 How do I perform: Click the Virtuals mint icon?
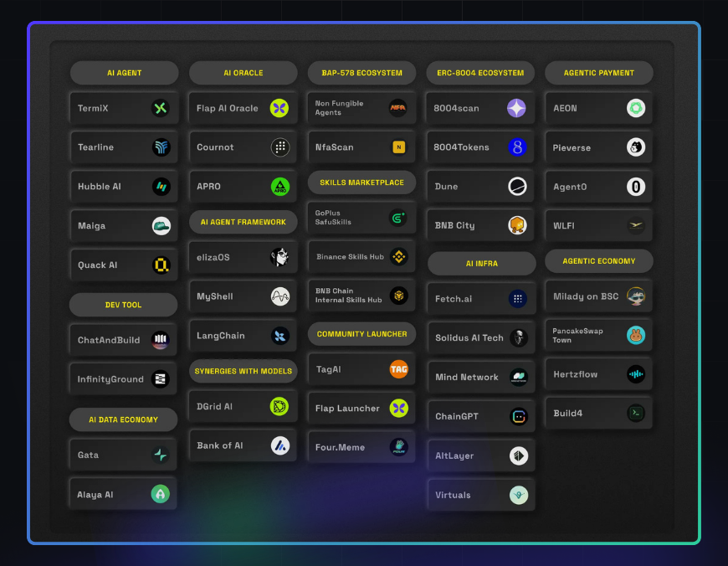click(519, 495)
